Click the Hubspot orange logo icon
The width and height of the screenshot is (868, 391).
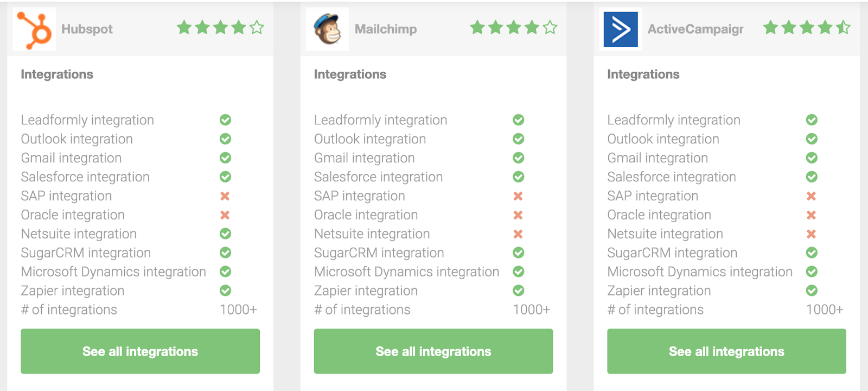[x=34, y=29]
